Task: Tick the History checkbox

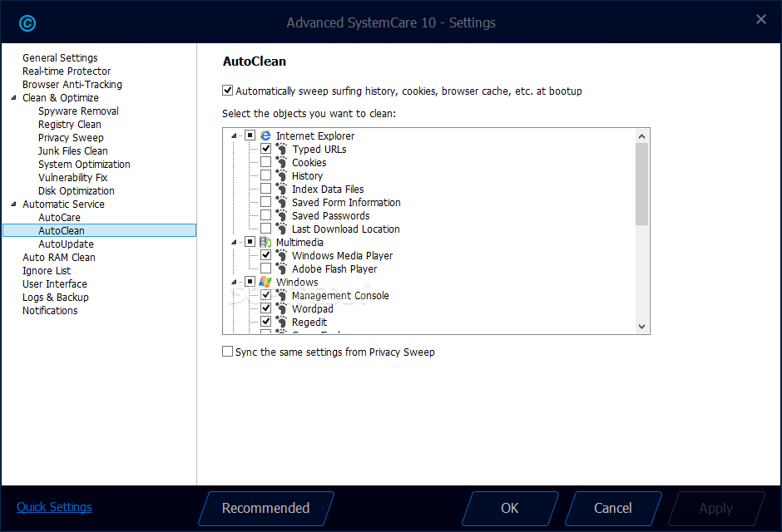Action: tap(266, 175)
